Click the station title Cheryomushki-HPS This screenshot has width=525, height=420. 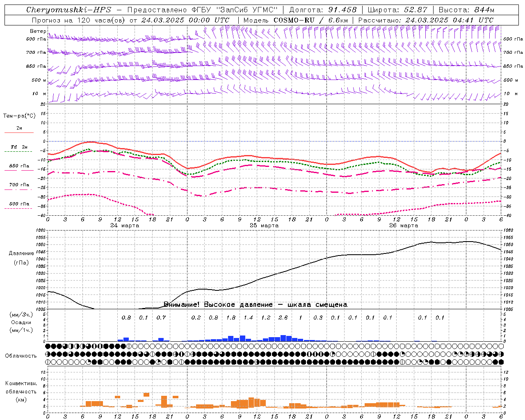point(68,10)
